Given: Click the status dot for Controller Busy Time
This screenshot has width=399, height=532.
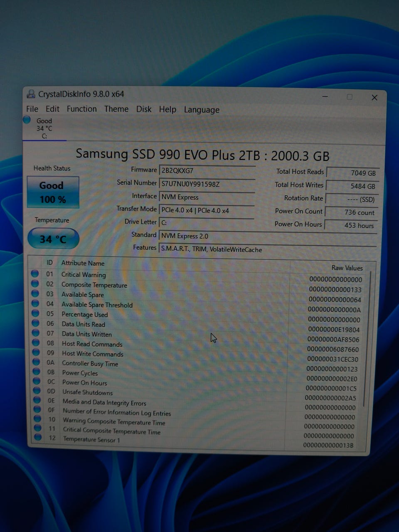Looking at the screenshot, I should point(37,362).
